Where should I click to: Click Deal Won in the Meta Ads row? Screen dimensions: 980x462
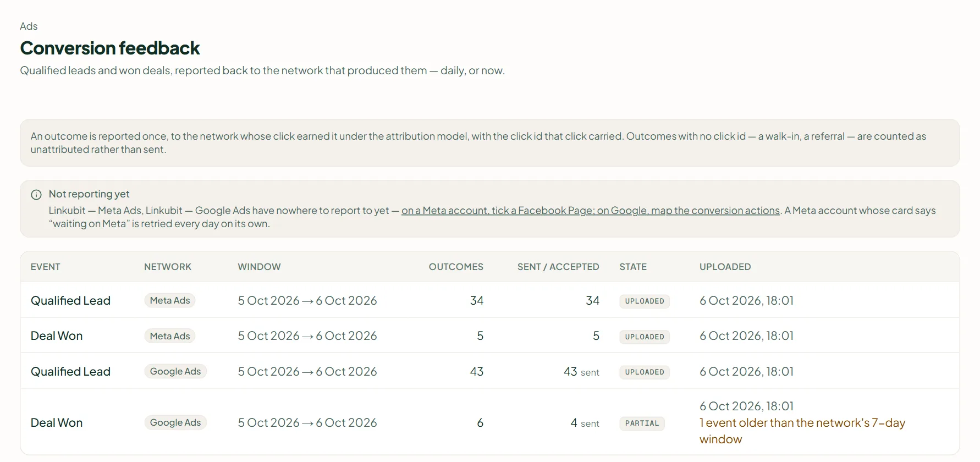57,336
